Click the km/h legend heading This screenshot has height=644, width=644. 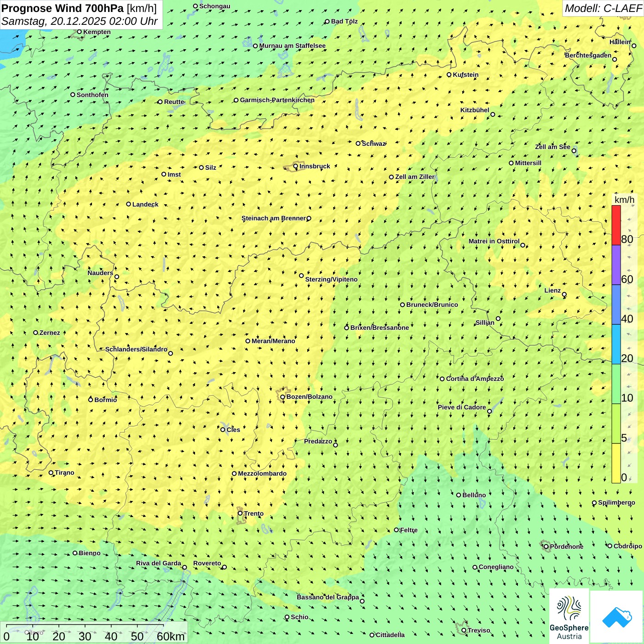point(624,200)
